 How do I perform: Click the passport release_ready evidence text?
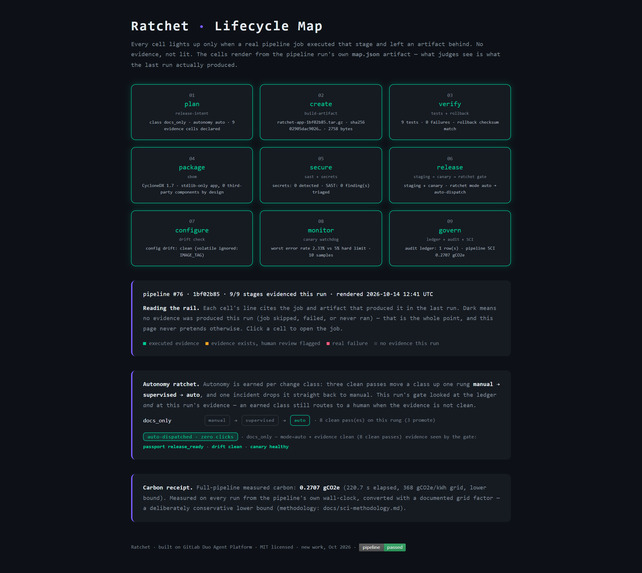173,446
